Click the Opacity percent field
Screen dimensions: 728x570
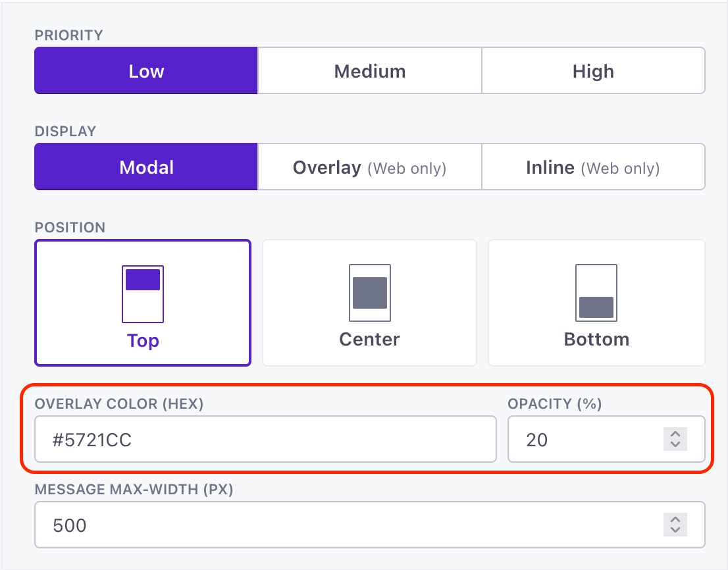[x=606, y=439]
